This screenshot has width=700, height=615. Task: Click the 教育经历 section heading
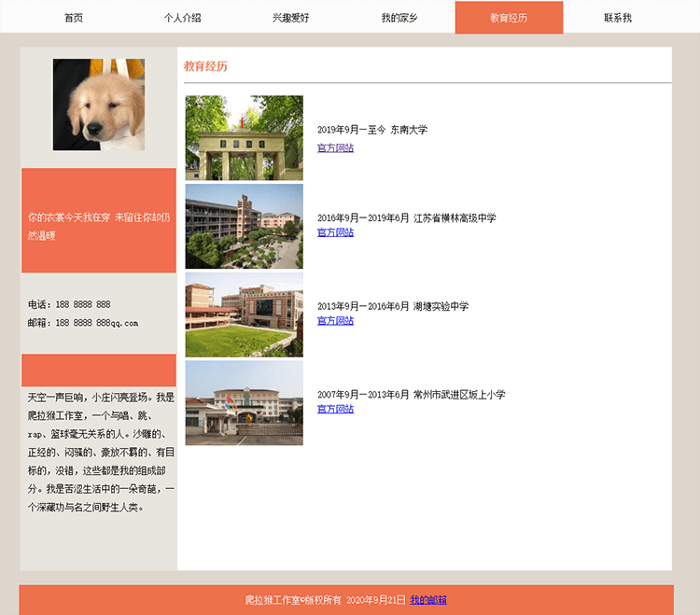point(205,66)
